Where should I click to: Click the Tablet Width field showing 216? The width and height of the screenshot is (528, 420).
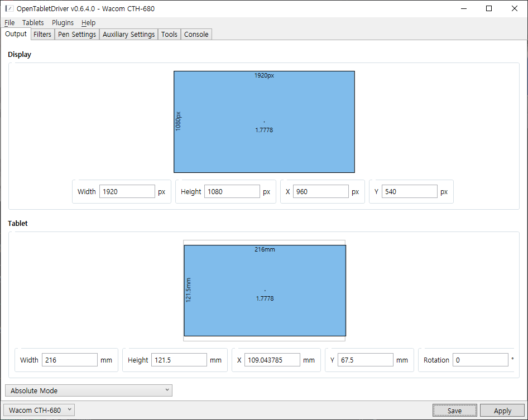tap(70, 360)
